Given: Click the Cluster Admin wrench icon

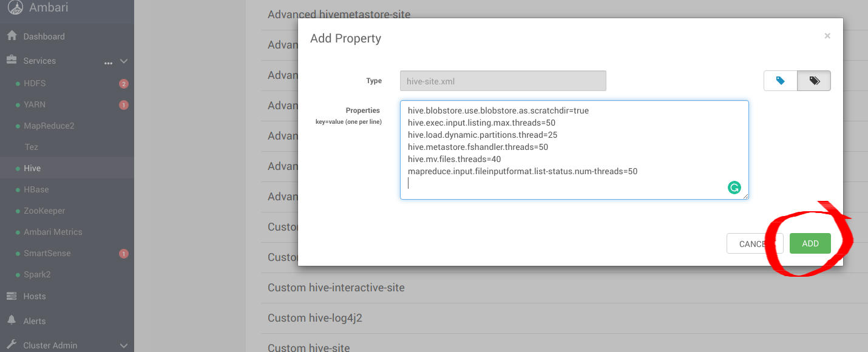Looking at the screenshot, I should (12, 345).
